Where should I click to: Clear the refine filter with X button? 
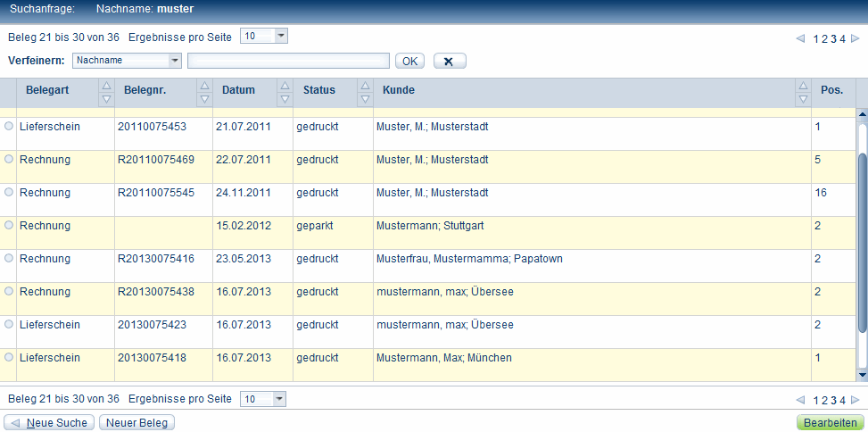coord(449,61)
